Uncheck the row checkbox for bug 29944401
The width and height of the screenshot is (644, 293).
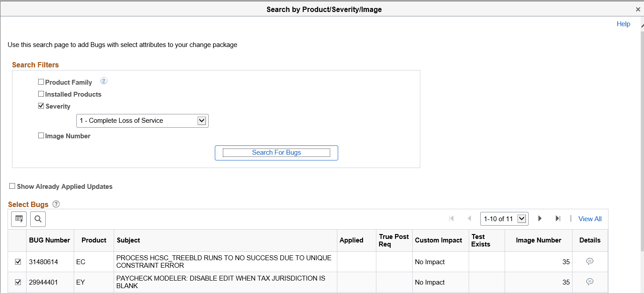pos(17,282)
